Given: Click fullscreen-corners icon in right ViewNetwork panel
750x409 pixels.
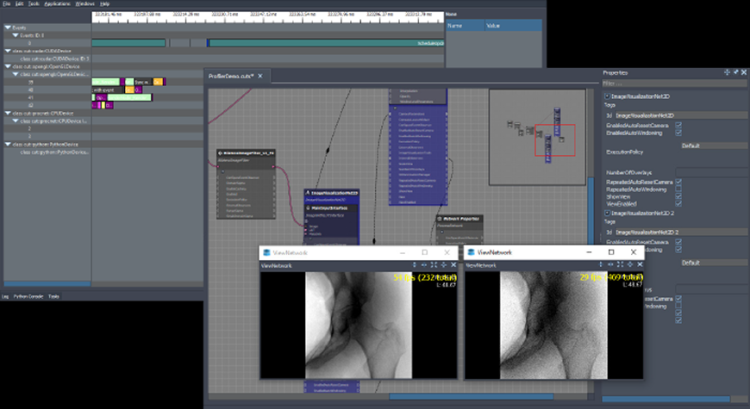Looking at the screenshot, I should pos(620,265).
